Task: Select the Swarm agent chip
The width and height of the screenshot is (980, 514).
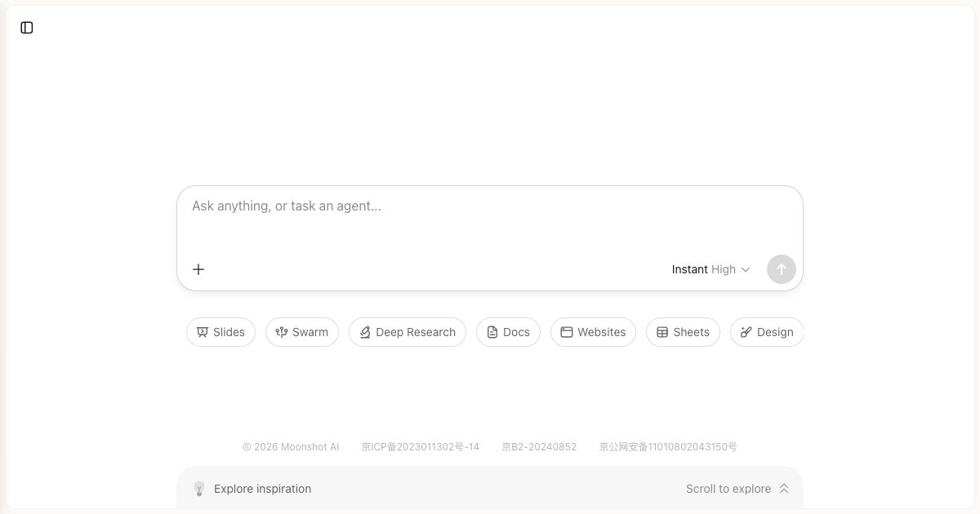Action: pyautogui.click(x=302, y=332)
